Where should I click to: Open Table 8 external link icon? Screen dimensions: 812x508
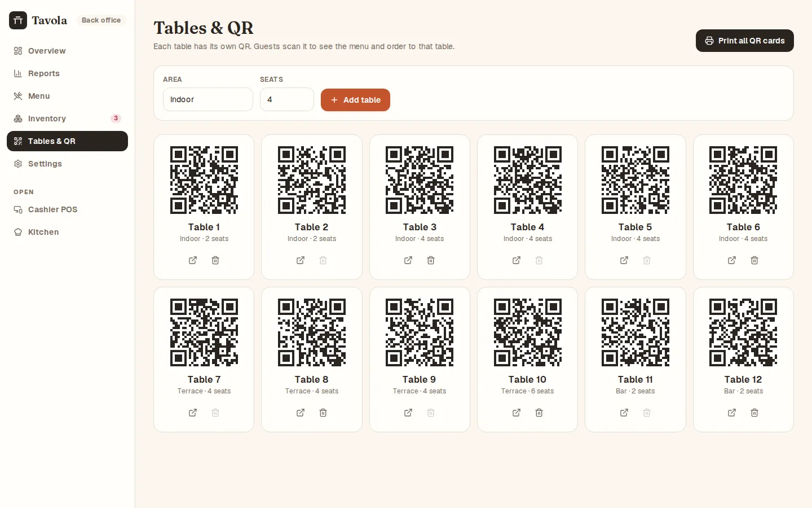(301, 413)
